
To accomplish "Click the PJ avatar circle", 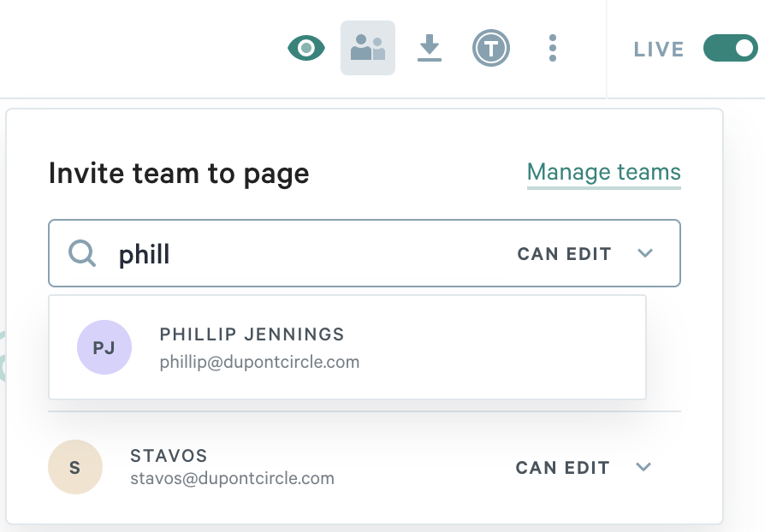I will coord(104,347).
